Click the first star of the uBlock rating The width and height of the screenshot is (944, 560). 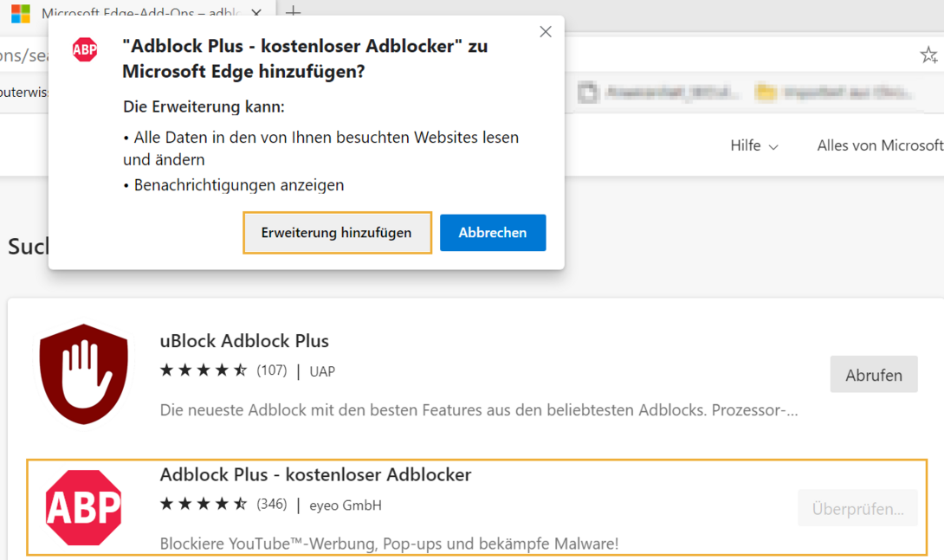pos(165,370)
